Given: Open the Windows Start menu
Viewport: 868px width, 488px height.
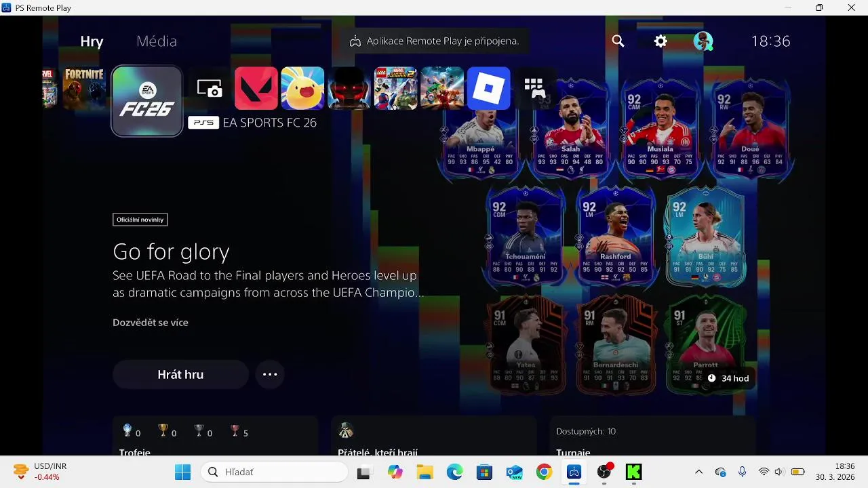Looking at the screenshot, I should [x=183, y=472].
